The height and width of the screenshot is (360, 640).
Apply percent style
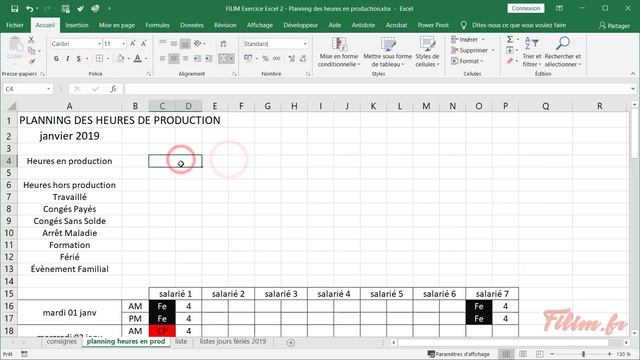point(265,59)
